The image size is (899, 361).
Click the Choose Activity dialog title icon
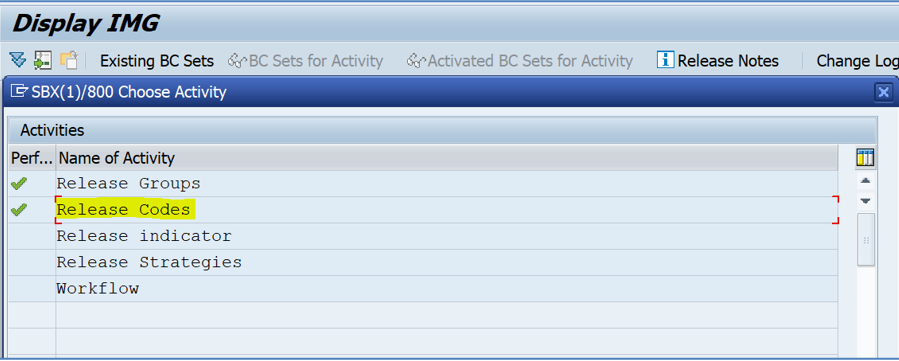[x=19, y=91]
